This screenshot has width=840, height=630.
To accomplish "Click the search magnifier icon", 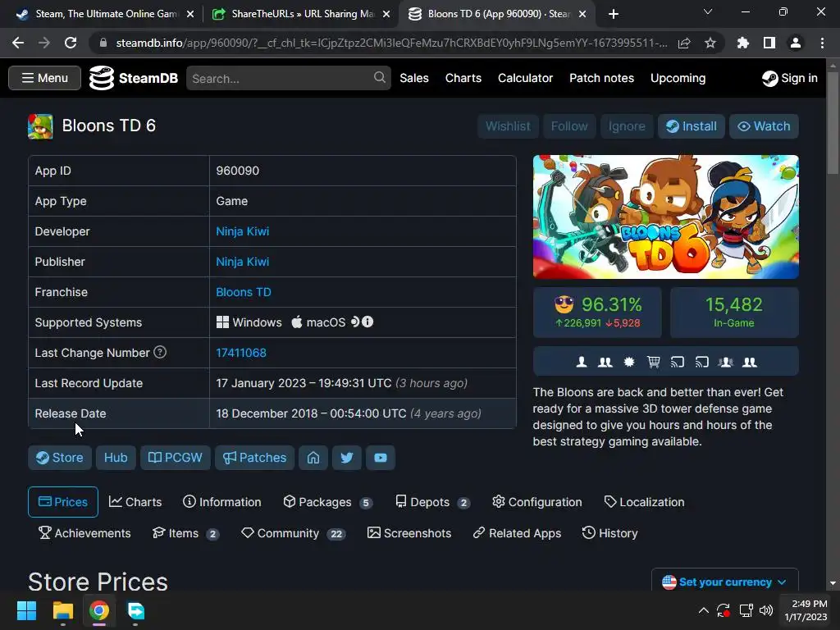I will click(x=379, y=78).
